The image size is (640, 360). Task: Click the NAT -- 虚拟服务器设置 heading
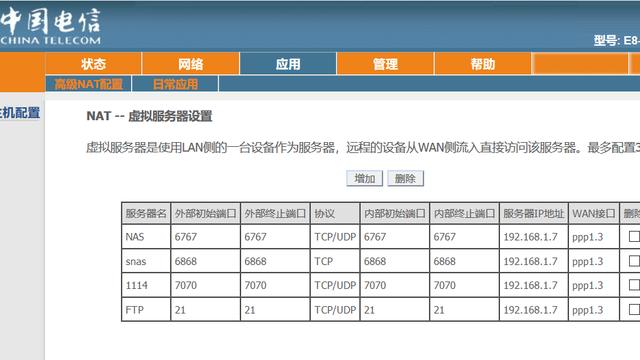(149, 116)
